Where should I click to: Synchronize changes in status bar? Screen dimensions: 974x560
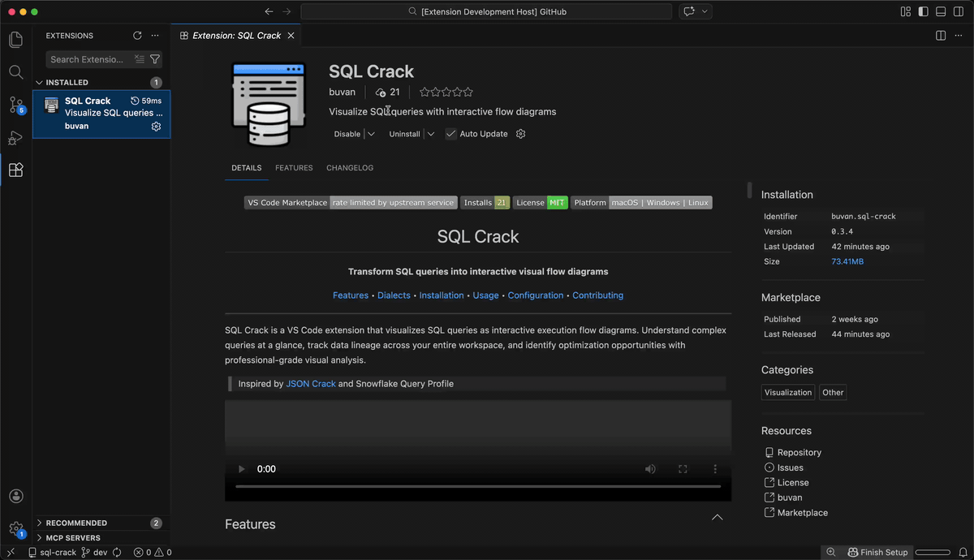tap(118, 552)
